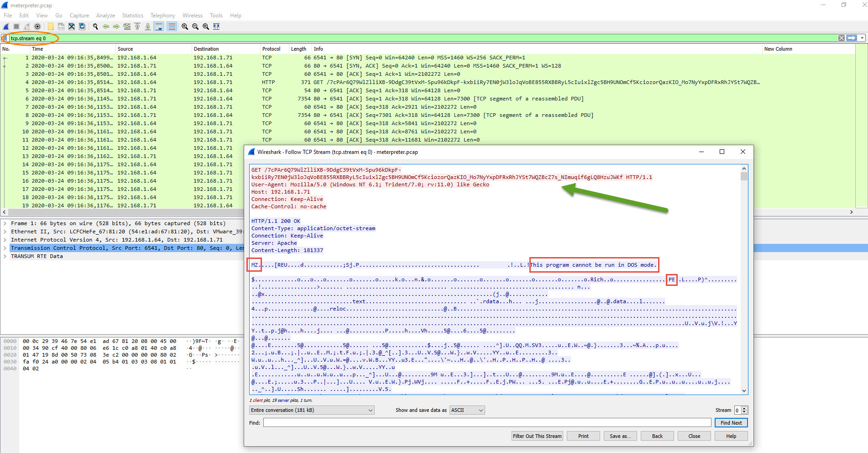
Task: Open capture options gear icon
Action: 37,26
